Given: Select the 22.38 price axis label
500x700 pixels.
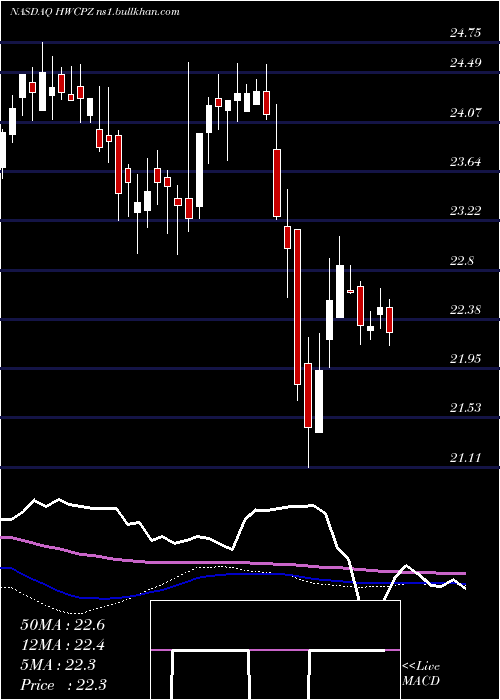Looking at the screenshot, I should click(466, 309).
